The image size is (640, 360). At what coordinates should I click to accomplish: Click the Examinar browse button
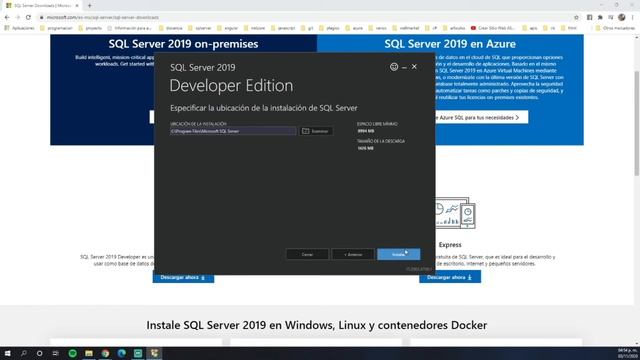pos(316,131)
